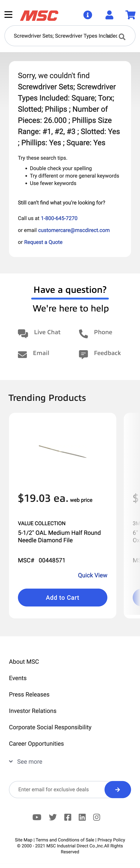Open MSC YouTube channel icon
The height and width of the screenshot is (868, 140).
(37, 817)
